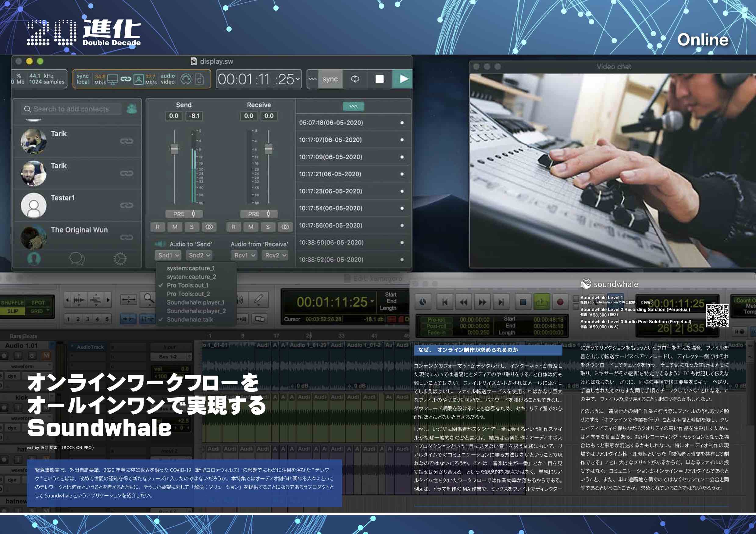756x534 pixels.
Task: Start playback with the green Soundwhale play button
Action: pos(403,79)
